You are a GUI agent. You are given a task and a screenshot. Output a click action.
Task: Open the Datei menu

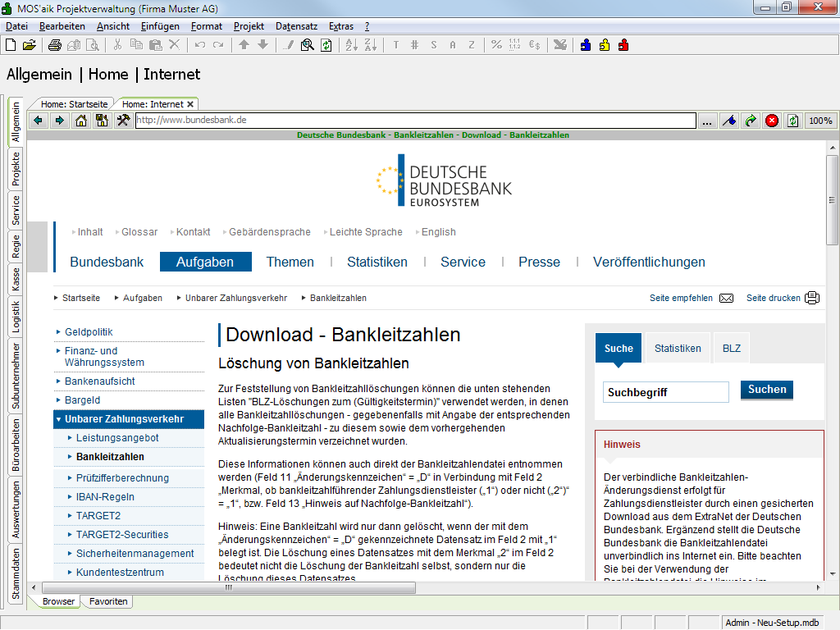pos(16,26)
